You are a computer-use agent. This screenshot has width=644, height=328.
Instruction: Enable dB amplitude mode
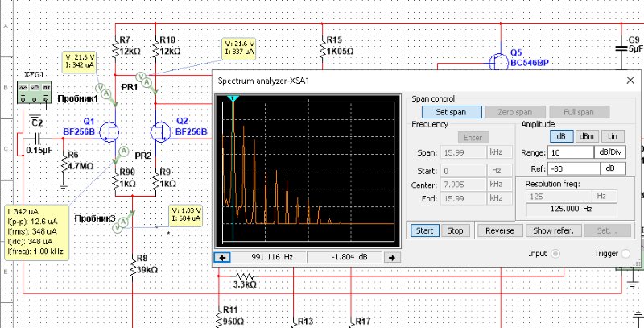pyautogui.click(x=559, y=137)
